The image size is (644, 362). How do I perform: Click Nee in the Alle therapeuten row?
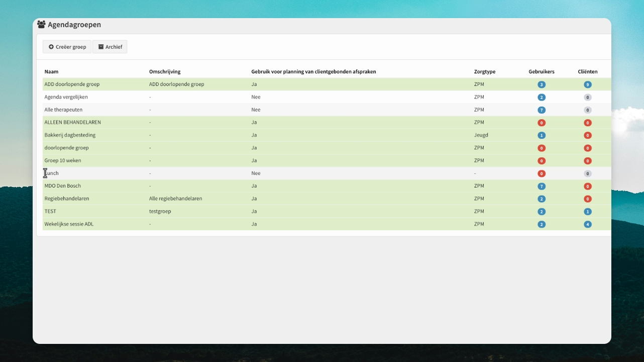coord(256,110)
